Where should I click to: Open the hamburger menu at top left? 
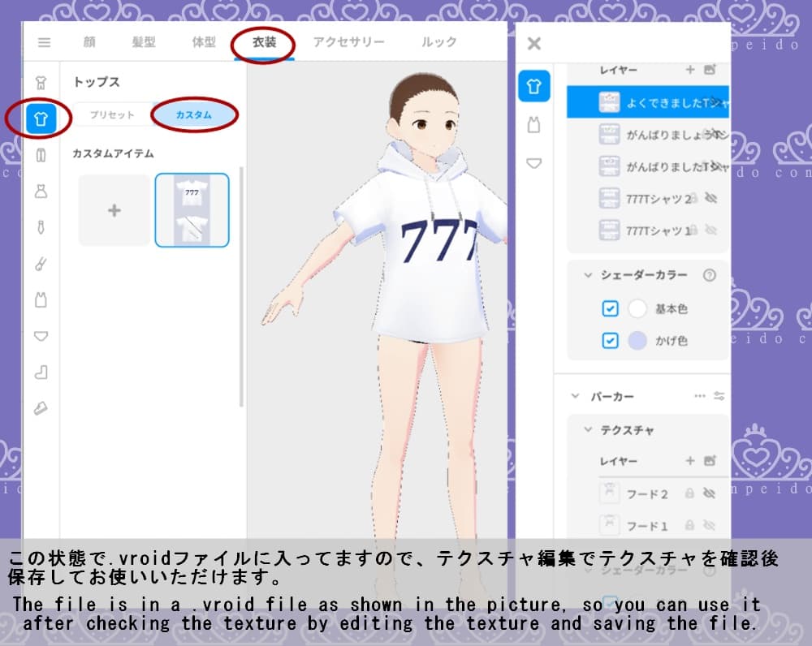click(45, 44)
